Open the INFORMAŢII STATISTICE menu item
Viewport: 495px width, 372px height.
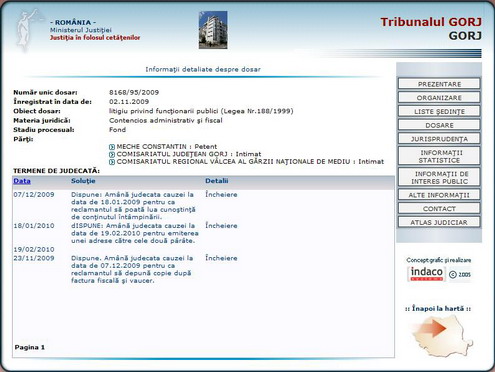pyautogui.click(x=439, y=156)
